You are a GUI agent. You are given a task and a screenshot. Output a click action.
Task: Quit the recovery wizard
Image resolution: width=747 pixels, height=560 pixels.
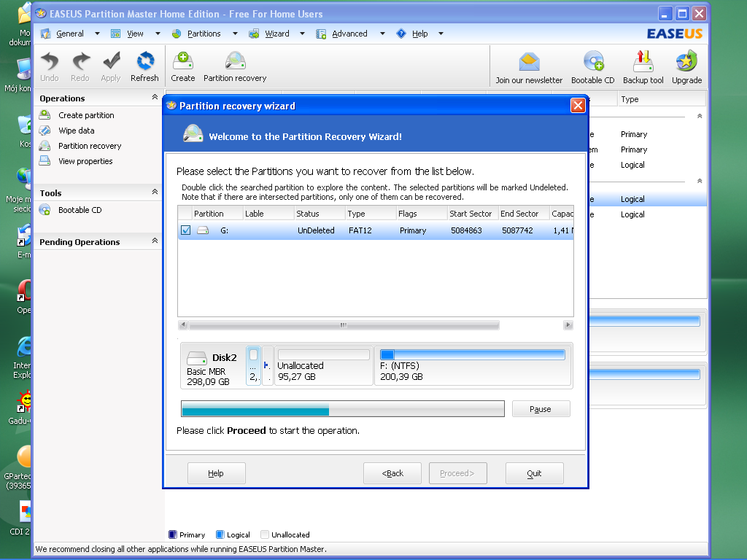[x=535, y=473]
